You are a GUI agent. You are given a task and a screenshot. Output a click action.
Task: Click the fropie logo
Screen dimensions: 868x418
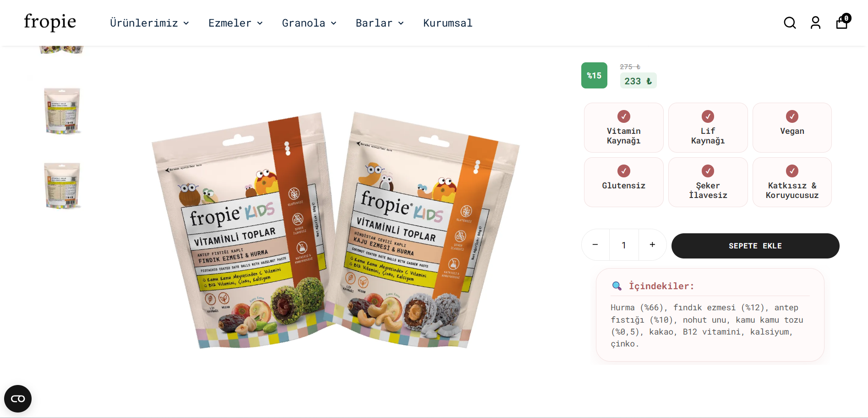[x=50, y=22]
